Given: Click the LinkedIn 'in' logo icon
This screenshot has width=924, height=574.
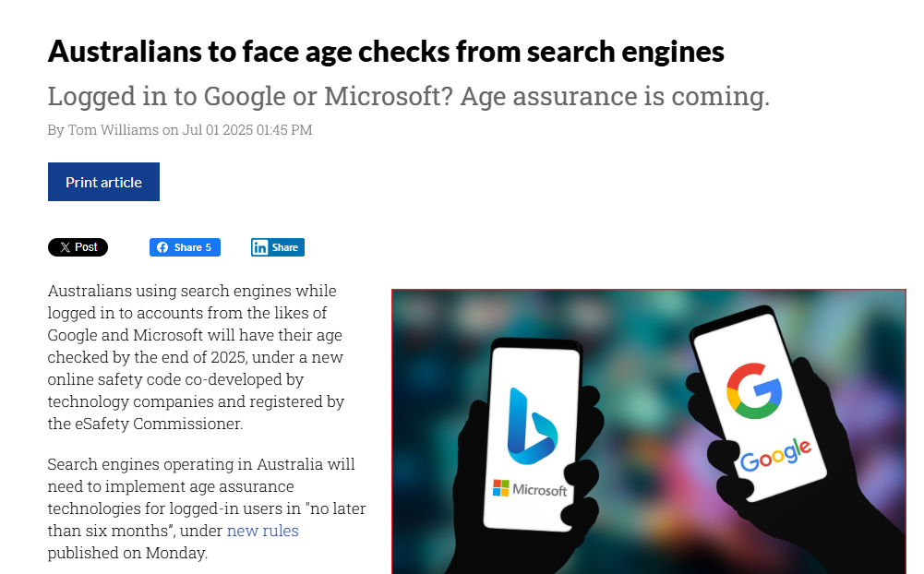Looking at the screenshot, I should [261, 247].
